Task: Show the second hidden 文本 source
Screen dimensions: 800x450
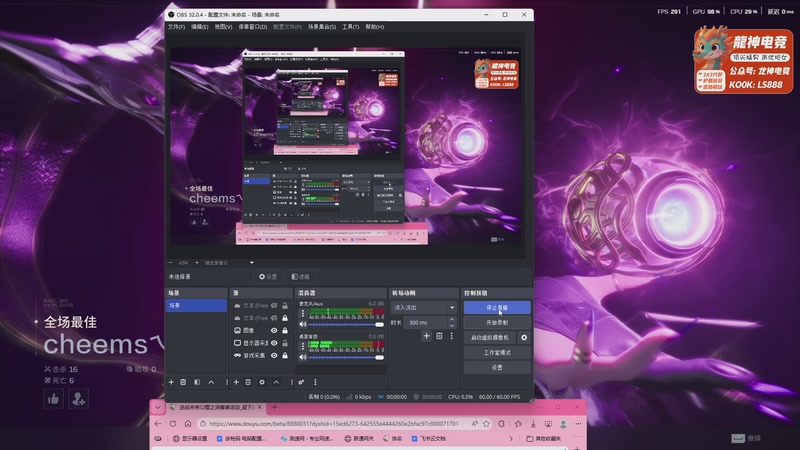Action: tap(274, 318)
